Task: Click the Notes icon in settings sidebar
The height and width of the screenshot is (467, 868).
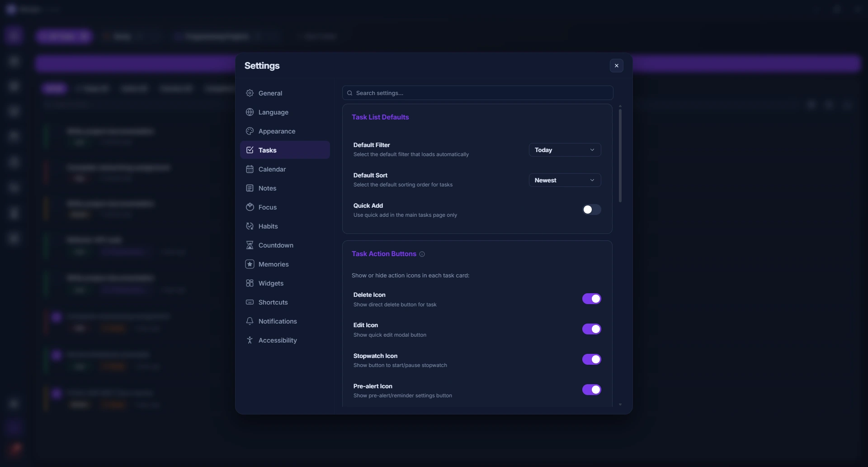Action: pyautogui.click(x=250, y=188)
